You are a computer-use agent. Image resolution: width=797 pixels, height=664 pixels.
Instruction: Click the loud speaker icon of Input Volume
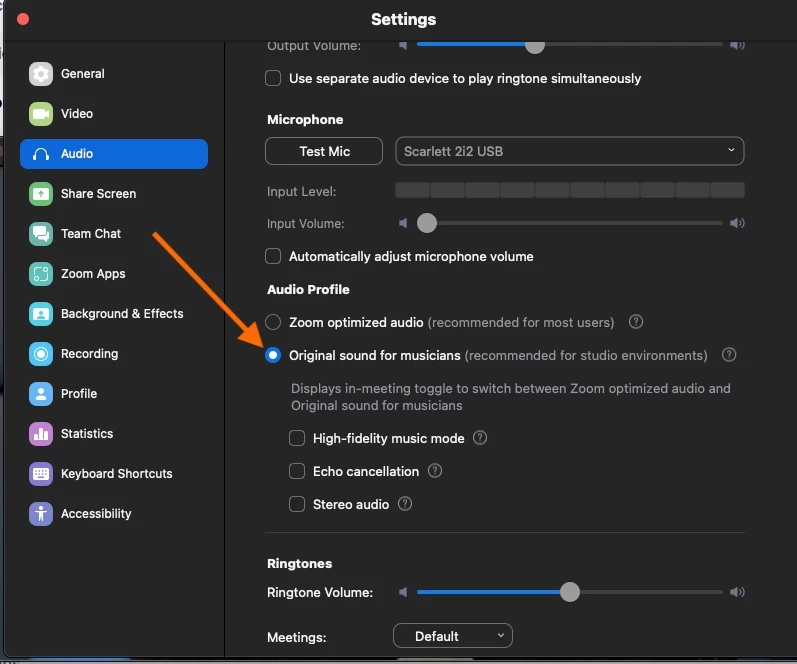[x=737, y=223]
